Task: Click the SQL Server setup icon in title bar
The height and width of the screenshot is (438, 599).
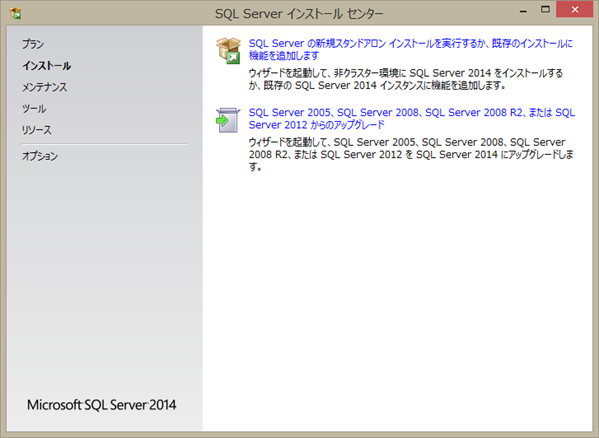Action: pos(16,13)
